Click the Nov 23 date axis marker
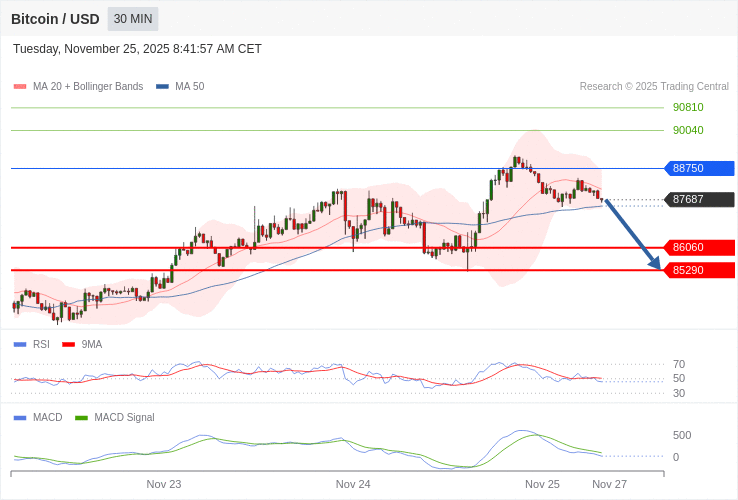This screenshot has width=738, height=500. pos(164,484)
